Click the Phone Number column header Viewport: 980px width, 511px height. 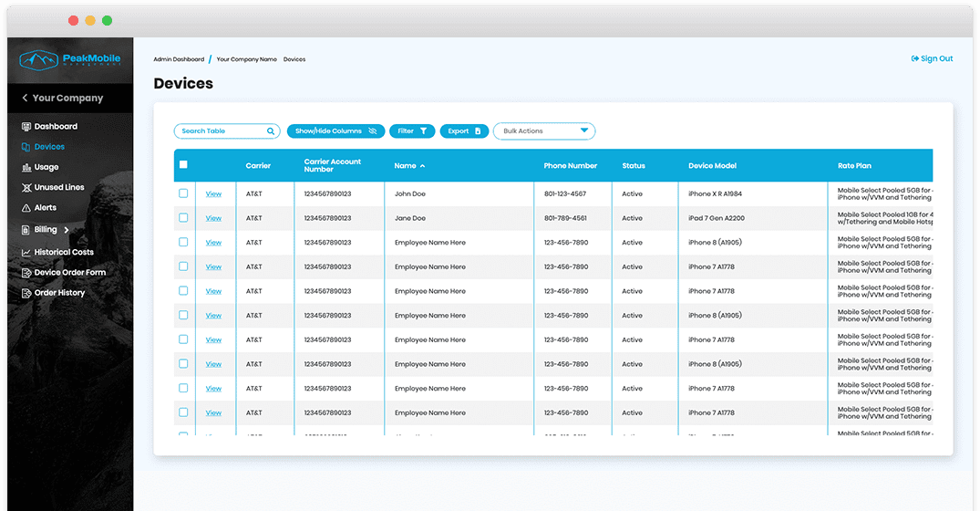click(x=570, y=166)
